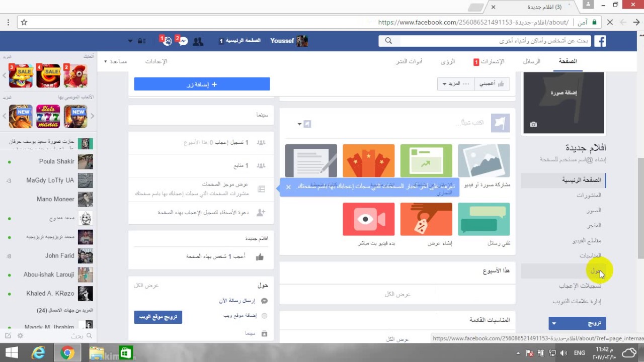The height and width of the screenshot is (362, 644).
Task: Open the privacy shortcuts lock icon
Action: coord(142,41)
